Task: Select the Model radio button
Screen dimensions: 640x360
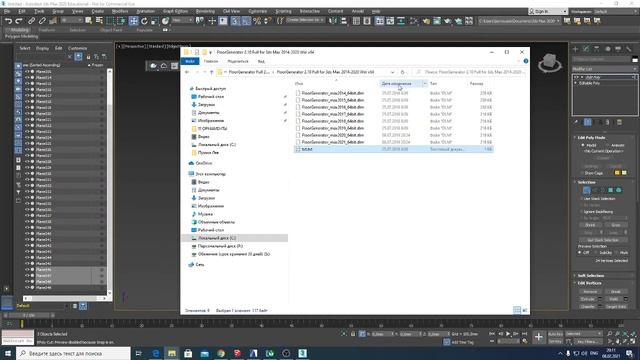Action: (x=583, y=145)
